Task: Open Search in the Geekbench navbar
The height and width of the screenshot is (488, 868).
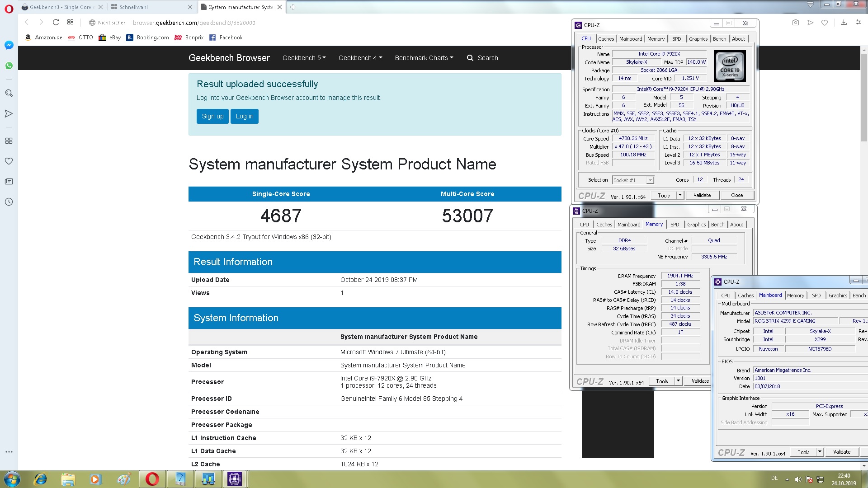Action: point(482,58)
